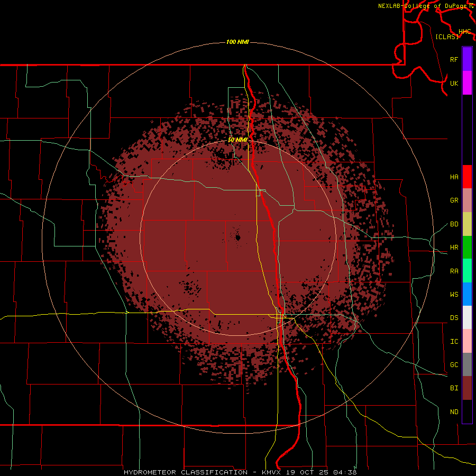Click the purple RF color swatch in legend
The height and width of the screenshot is (476, 476).
[x=467, y=59]
